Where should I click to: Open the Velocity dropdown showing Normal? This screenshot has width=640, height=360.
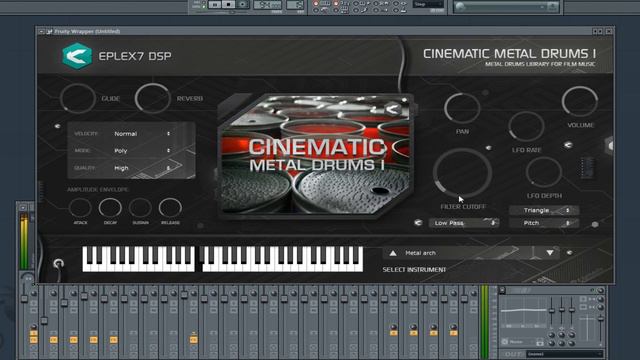(142, 134)
